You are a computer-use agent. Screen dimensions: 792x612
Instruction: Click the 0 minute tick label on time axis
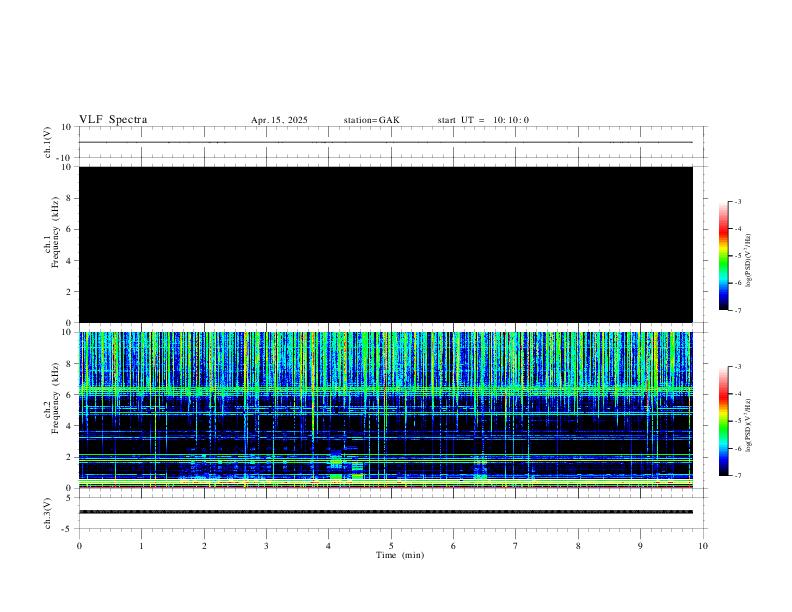[79, 546]
